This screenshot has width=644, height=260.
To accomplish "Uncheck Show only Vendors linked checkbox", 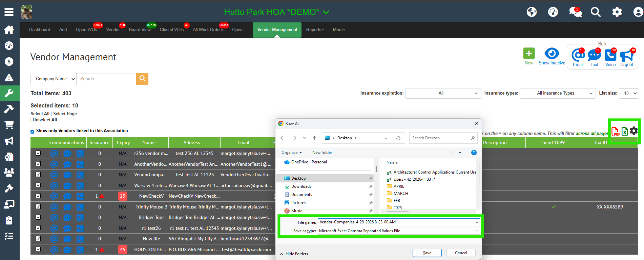I will point(33,132).
